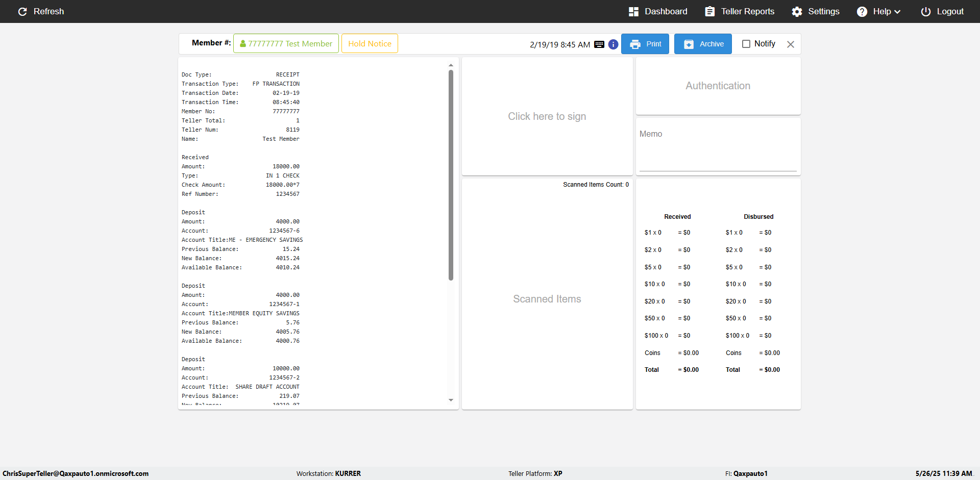Click Received '$20 x 0' row
This screenshot has width=980, height=480.
[667, 301]
